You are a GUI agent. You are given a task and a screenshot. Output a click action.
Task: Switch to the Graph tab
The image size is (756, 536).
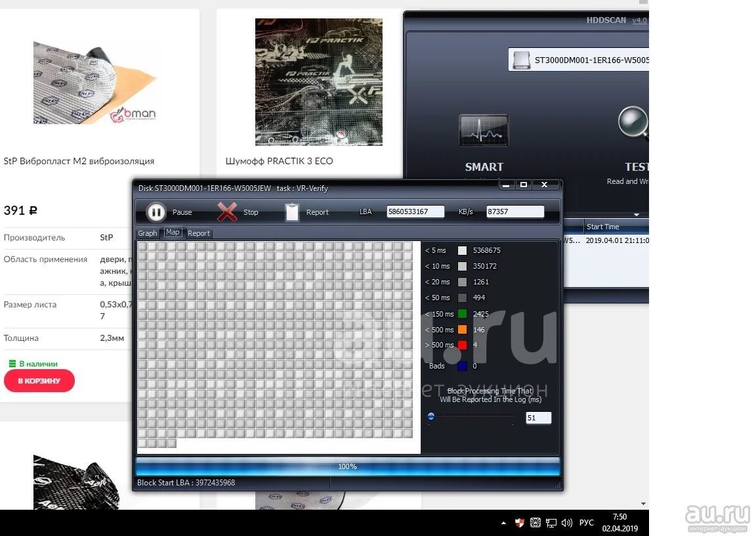148,233
